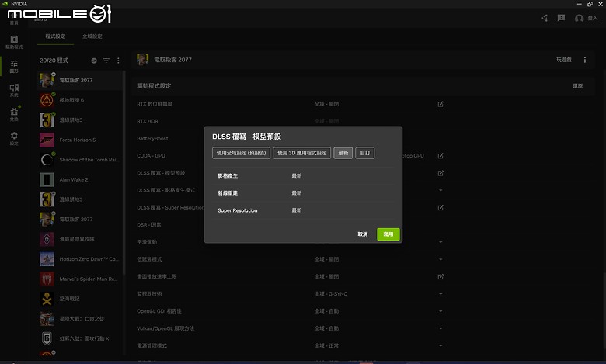606x364 pixels.
Task: Expand the Vulkan/OpenGL 展現方法 dropdown
Action: (x=441, y=328)
